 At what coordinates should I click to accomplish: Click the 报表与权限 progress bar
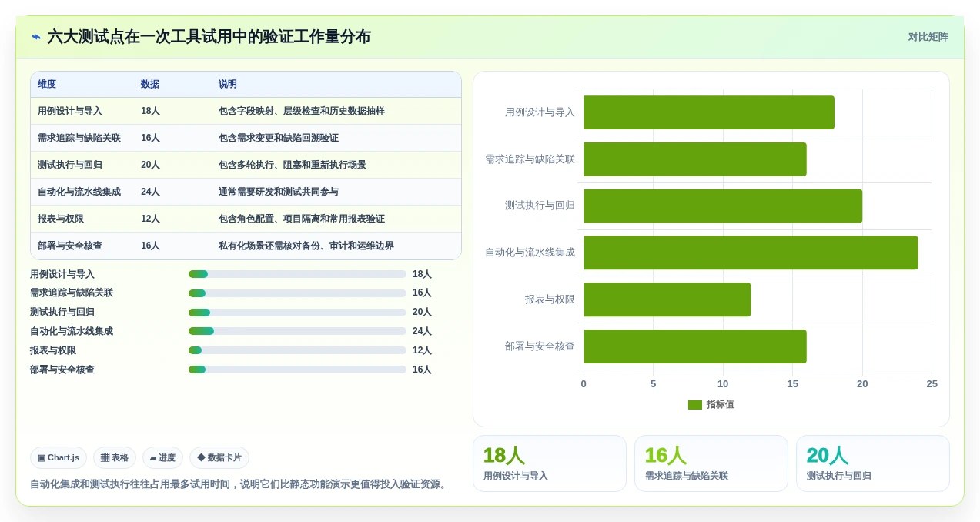[x=297, y=350]
